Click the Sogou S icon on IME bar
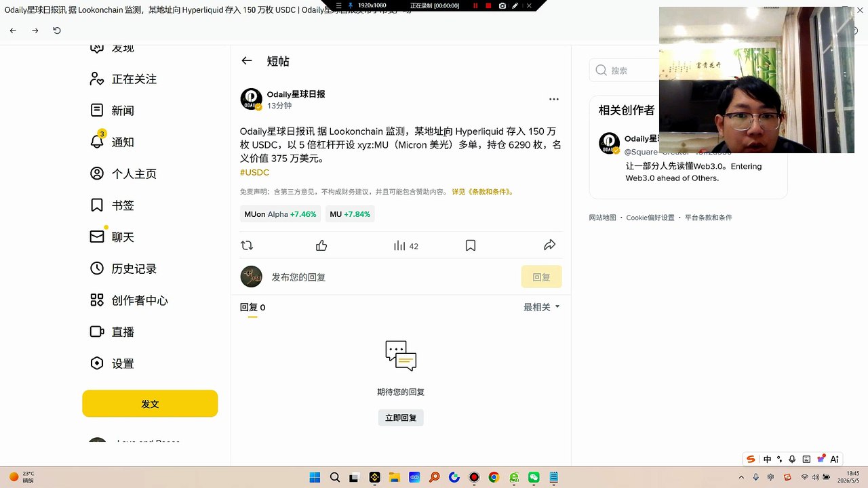Screen dimensions: 868x488 click(x=751, y=459)
